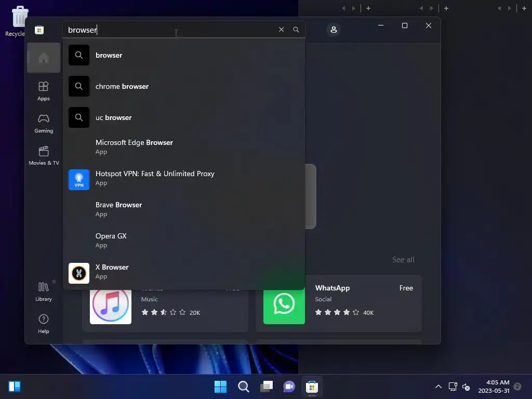Click the X Browser app icon

click(79, 273)
